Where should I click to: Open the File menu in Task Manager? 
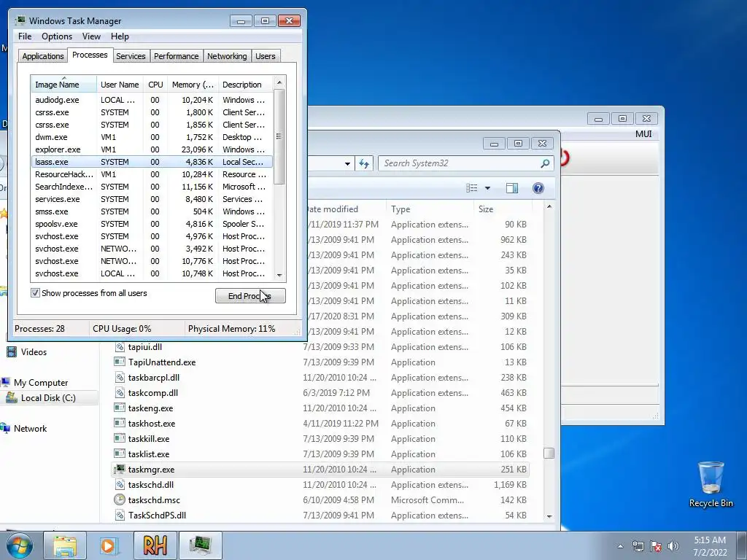tap(25, 36)
